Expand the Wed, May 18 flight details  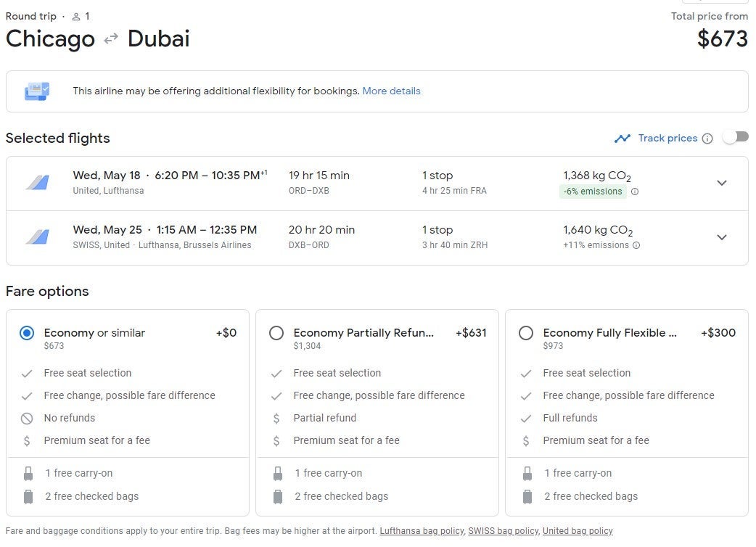point(721,183)
